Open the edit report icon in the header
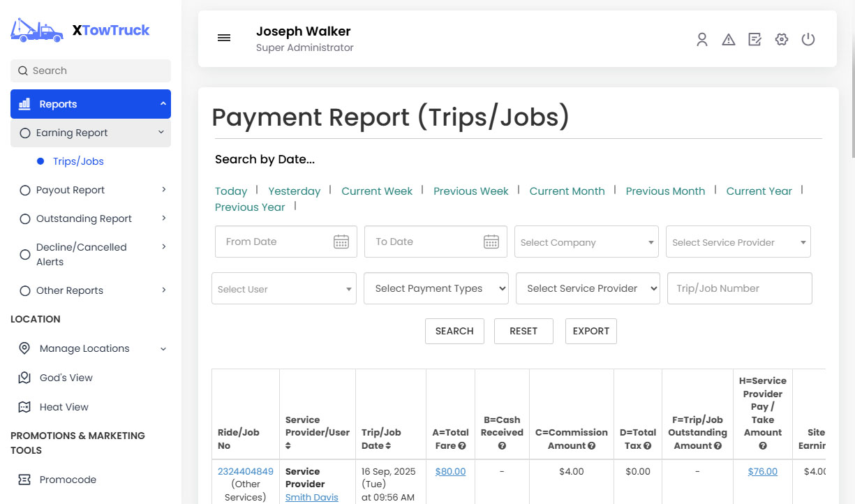This screenshot has width=855, height=504. pos(754,40)
